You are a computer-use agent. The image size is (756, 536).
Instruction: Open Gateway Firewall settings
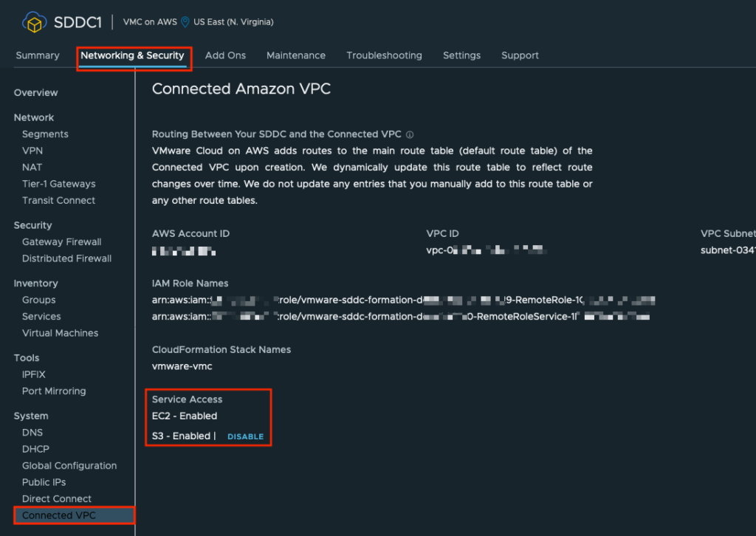point(62,242)
